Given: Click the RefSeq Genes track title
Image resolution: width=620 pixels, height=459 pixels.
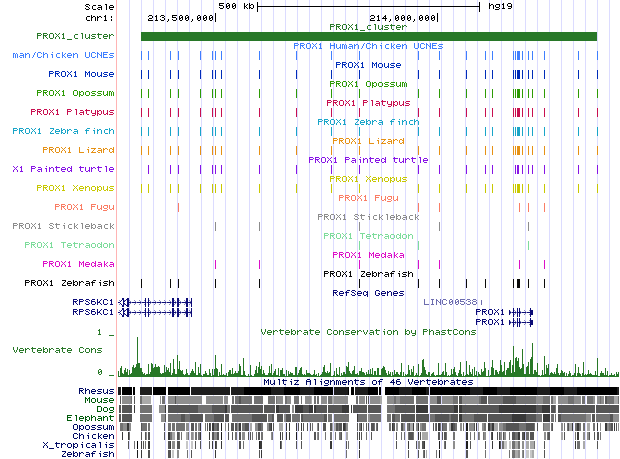Looking at the screenshot, I should tap(368, 293).
